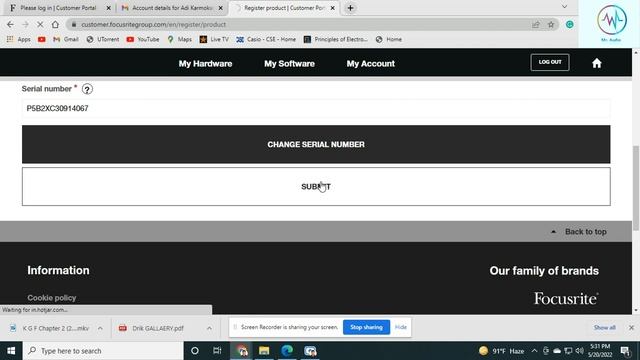The width and height of the screenshot is (640, 360).
Task: Click the LOG OUT button
Action: click(550, 62)
